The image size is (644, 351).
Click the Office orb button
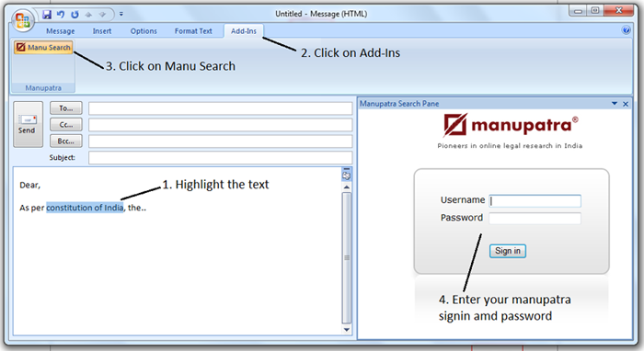point(23,20)
